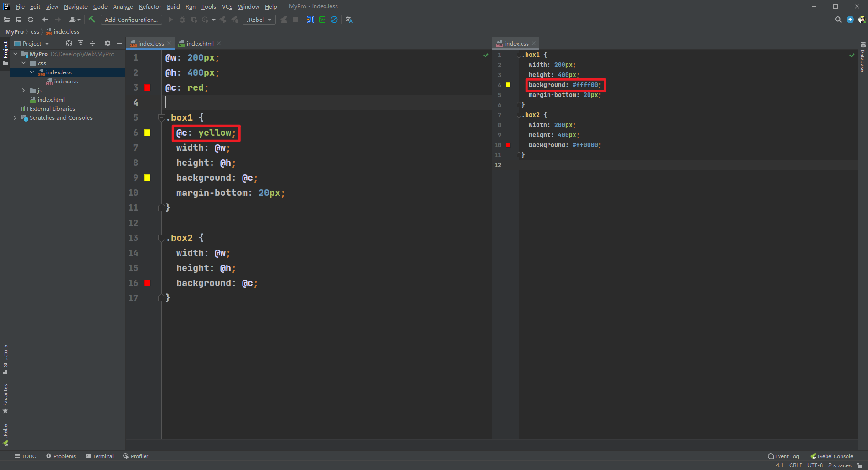The image size is (868, 470).
Task: Open the JRebel configuration dropdown
Action: 259,20
